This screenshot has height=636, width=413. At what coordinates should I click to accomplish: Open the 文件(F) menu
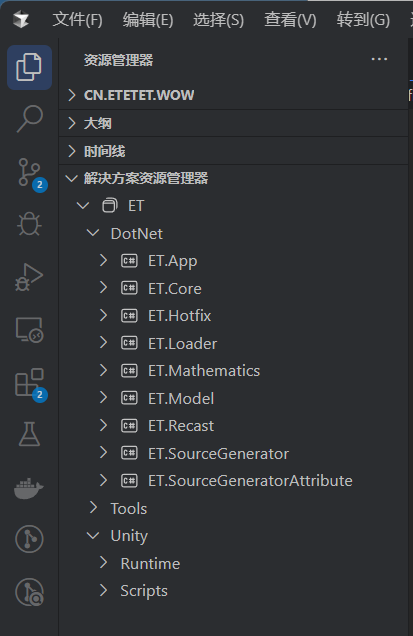pyautogui.click(x=77, y=19)
